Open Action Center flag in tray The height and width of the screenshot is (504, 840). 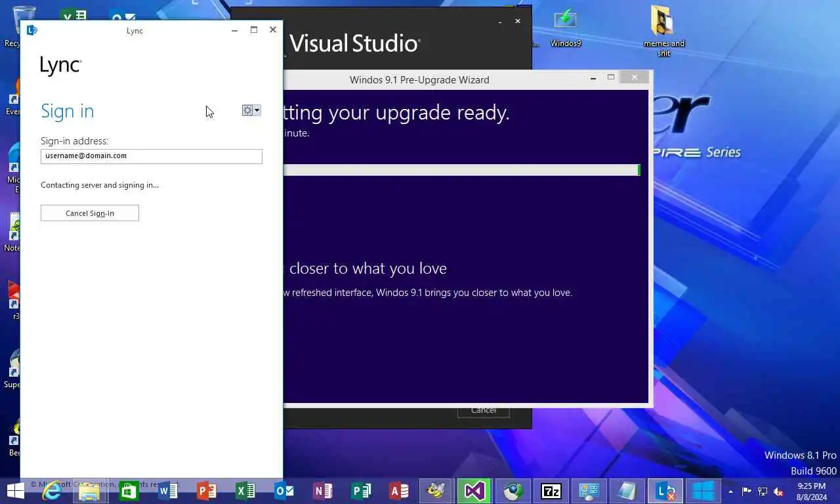click(747, 492)
